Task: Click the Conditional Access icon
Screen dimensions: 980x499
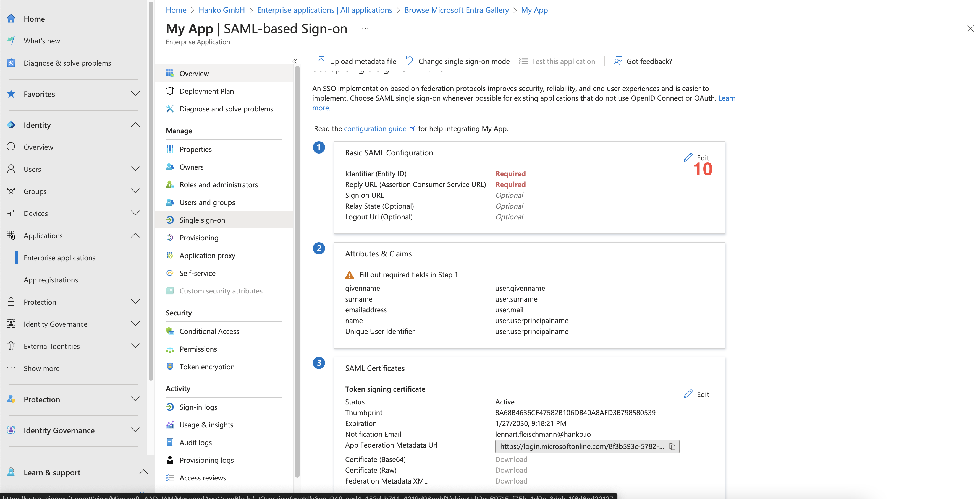Action: pyautogui.click(x=170, y=331)
